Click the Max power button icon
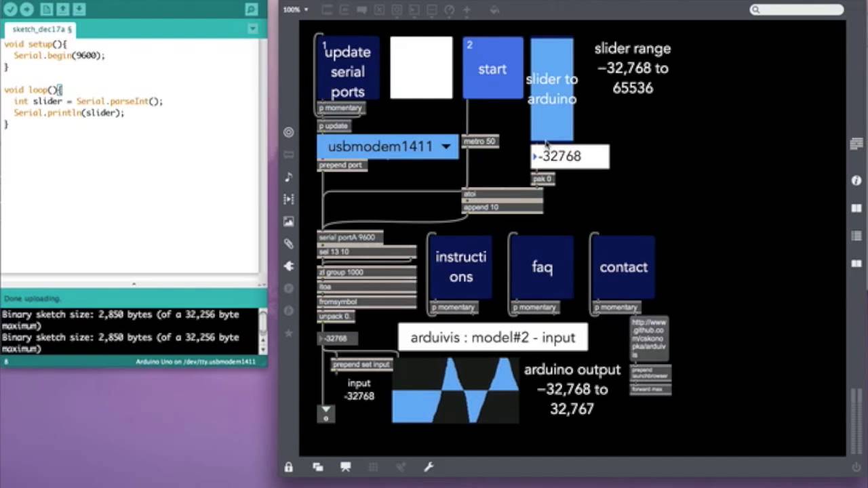This screenshot has height=488, width=868. coord(856,467)
